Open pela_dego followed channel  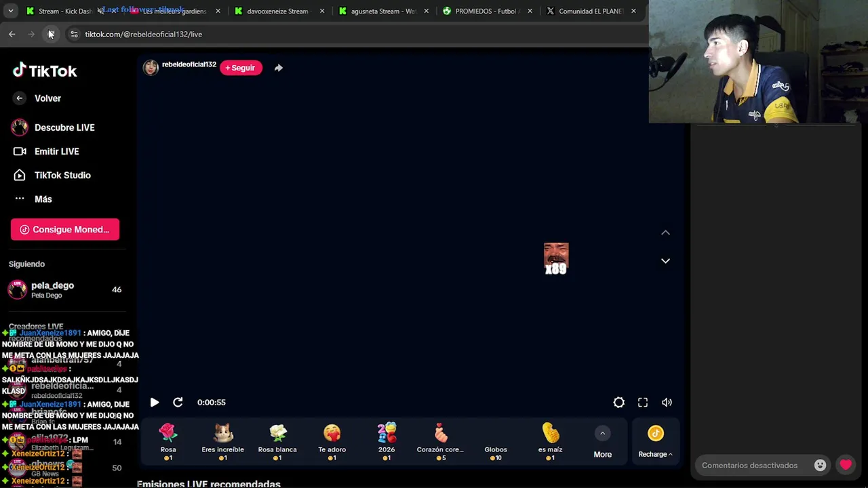65,289
